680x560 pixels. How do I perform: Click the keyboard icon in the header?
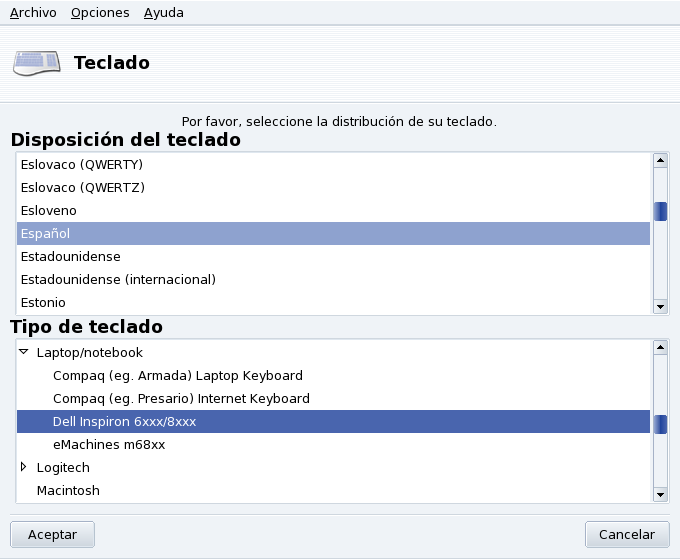(37, 63)
